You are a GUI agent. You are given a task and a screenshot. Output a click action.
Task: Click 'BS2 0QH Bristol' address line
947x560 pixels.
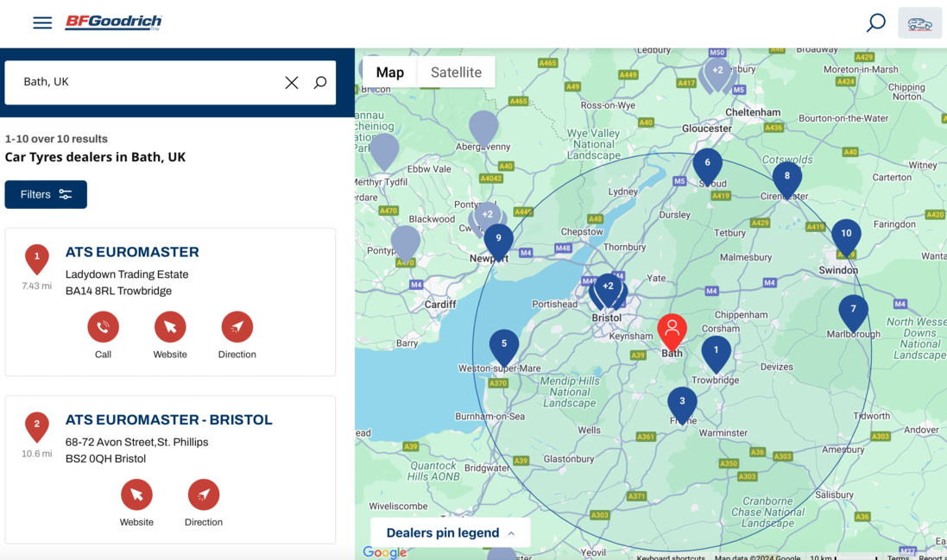tap(105, 459)
